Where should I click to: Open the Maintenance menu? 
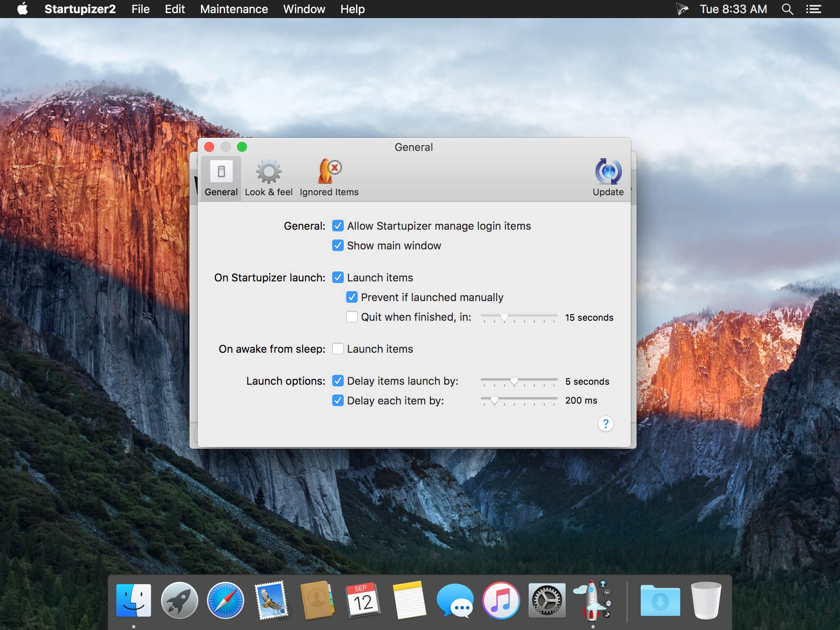point(234,9)
